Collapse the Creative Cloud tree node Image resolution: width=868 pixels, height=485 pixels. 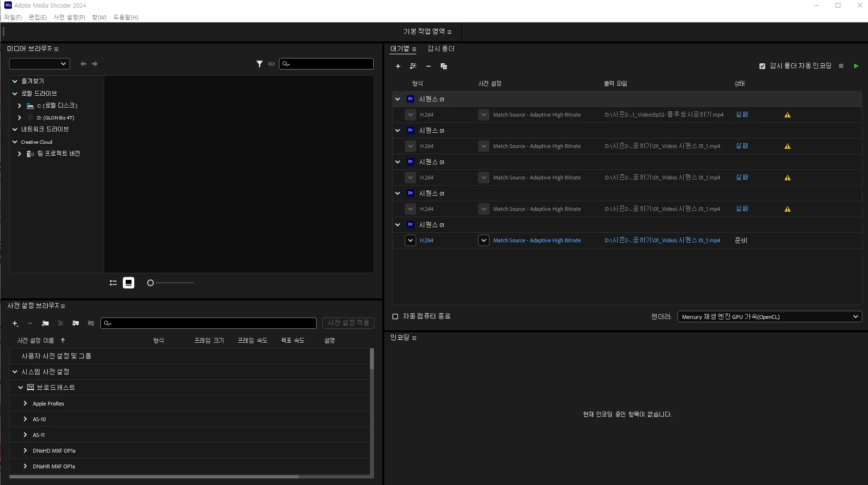(x=15, y=142)
